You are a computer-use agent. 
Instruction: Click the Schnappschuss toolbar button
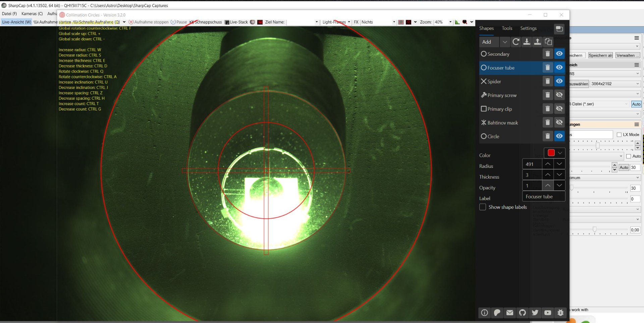pos(206,22)
